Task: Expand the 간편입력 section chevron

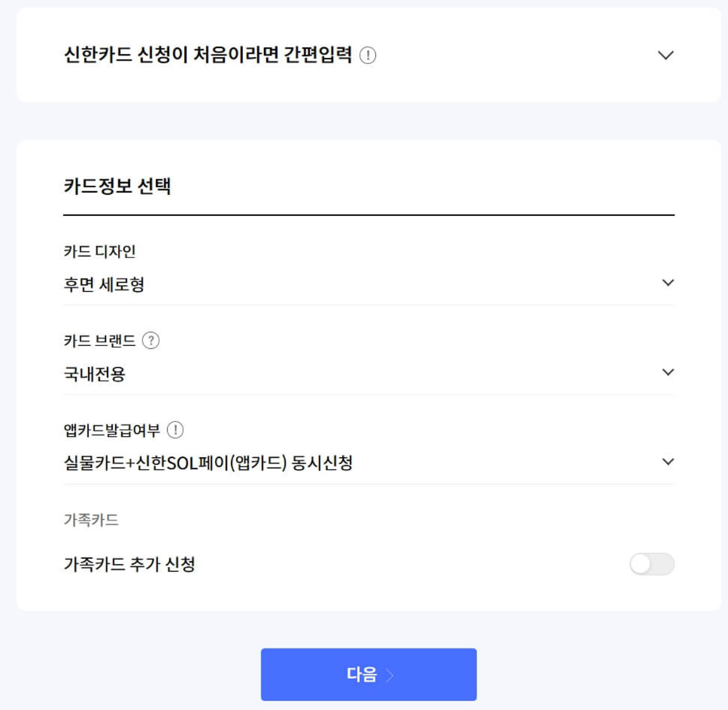Action: [664, 56]
